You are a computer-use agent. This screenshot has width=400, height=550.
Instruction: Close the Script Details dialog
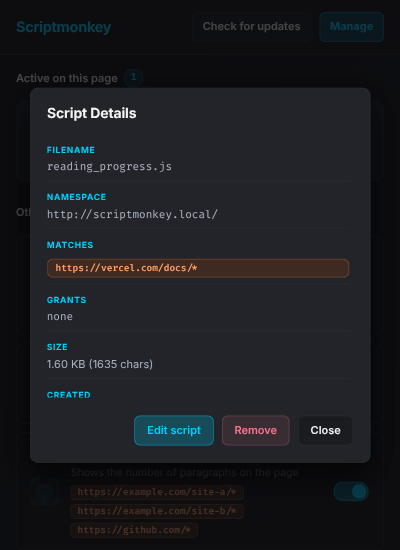[325, 430]
